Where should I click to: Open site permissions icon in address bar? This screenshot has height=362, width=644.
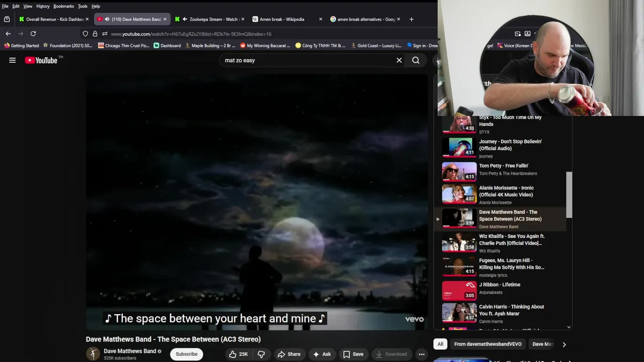105,34
